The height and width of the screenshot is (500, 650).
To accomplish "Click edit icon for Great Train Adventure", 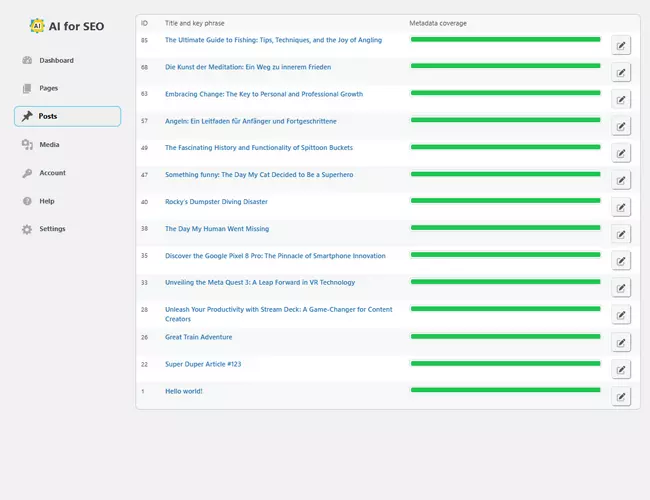I will pos(621,342).
